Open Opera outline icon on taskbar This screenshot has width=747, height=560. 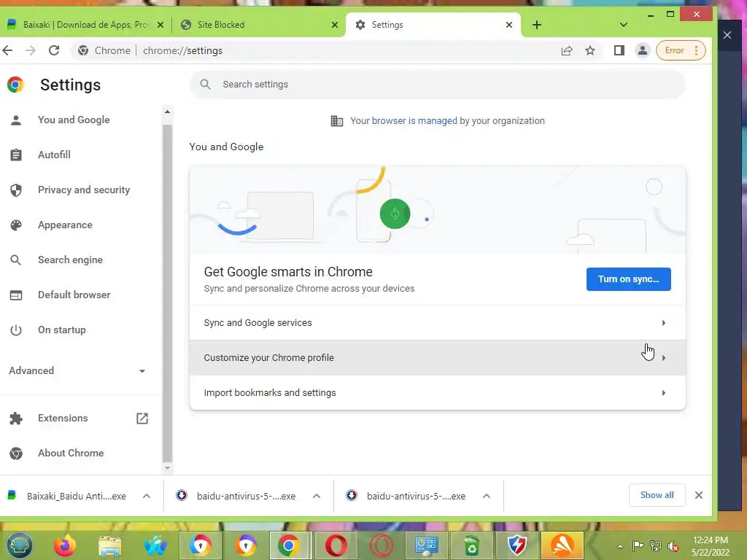point(381,545)
